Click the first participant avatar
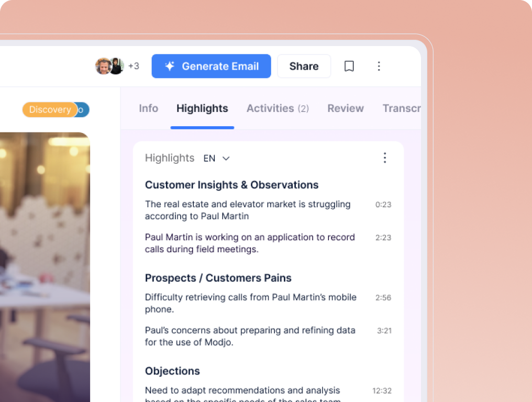This screenshot has height=402, width=532. pyautogui.click(x=103, y=66)
